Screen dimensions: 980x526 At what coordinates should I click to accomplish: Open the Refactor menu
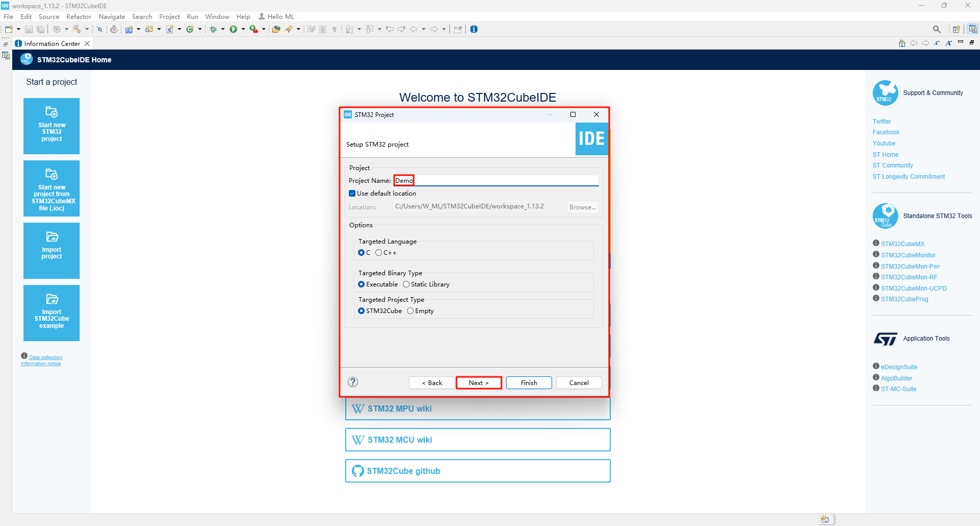coord(79,16)
